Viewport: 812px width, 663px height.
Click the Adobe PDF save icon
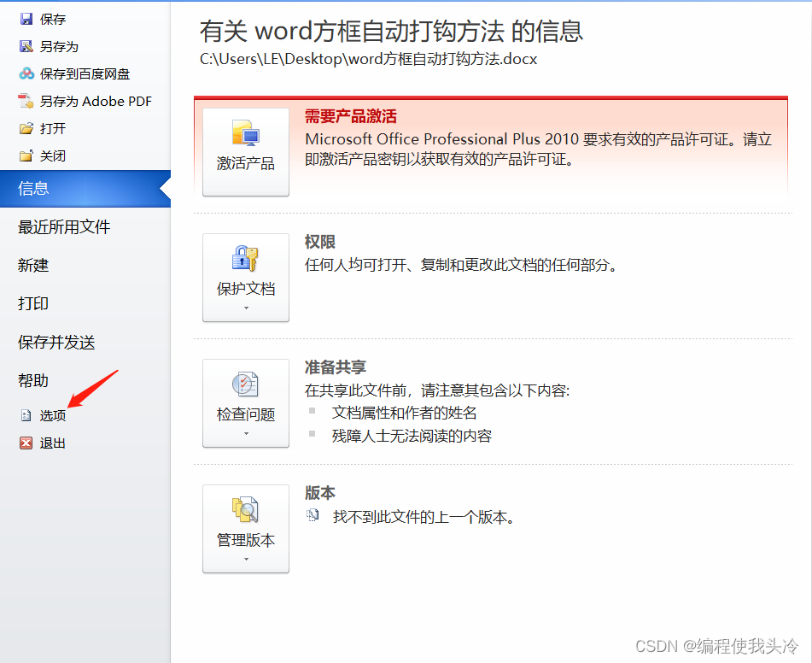pyautogui.click(x=26, y=101)
